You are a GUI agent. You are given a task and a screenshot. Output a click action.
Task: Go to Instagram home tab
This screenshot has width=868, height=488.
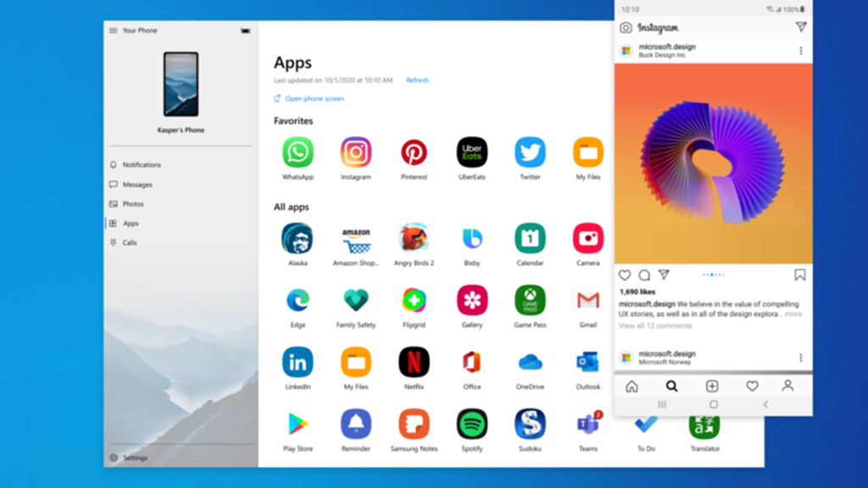click(x=632, y=386)
